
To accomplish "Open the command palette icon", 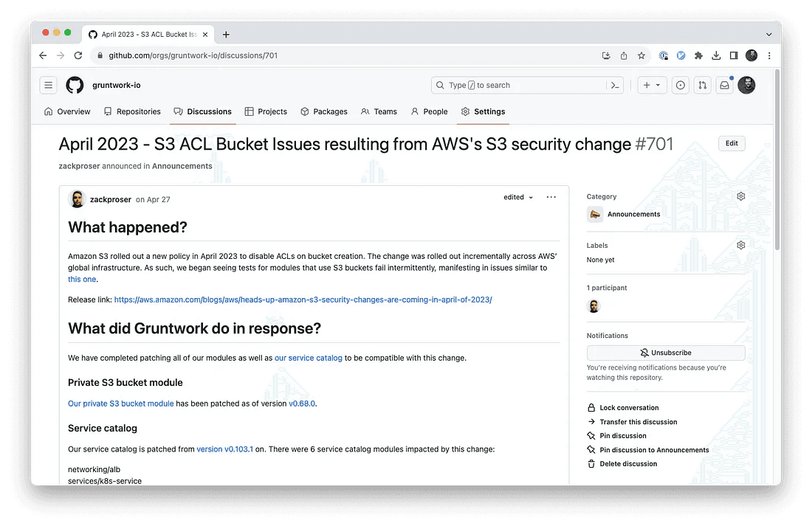I will coord(615,85).
